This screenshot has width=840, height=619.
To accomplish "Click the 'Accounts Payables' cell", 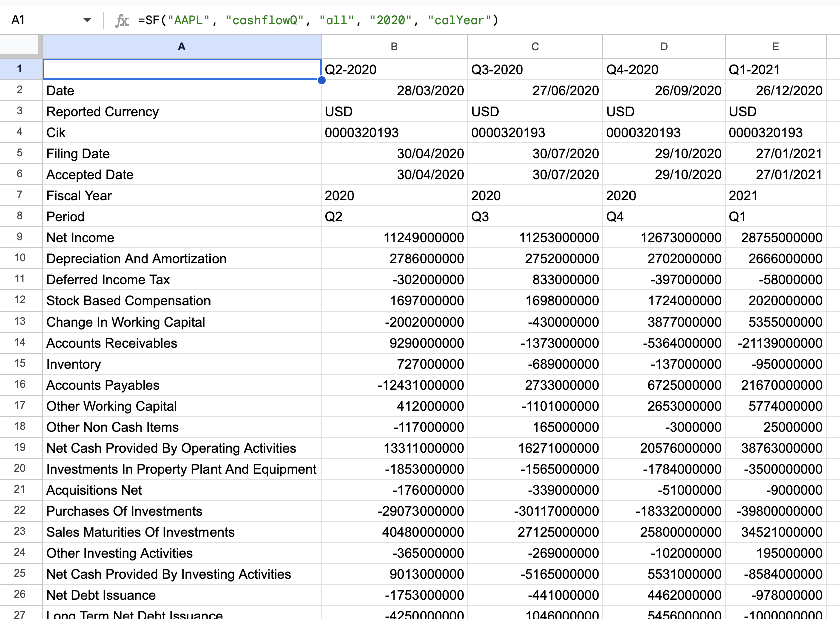I will pyautogui.click(x=182, y=385).
